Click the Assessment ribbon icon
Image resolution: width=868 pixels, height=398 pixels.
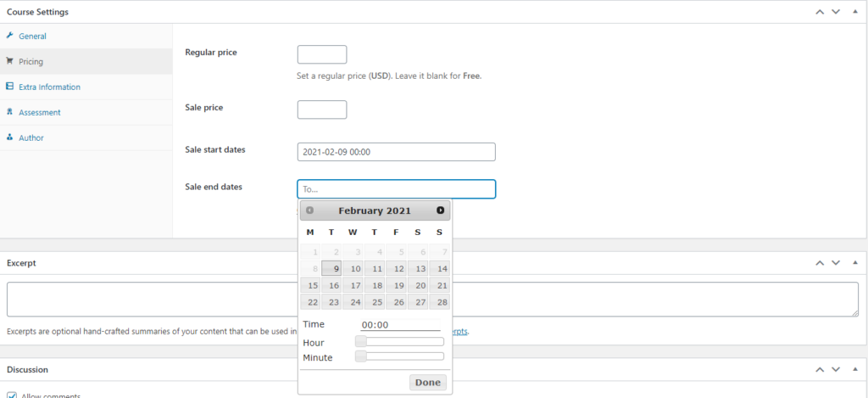[x=9, y=112]
